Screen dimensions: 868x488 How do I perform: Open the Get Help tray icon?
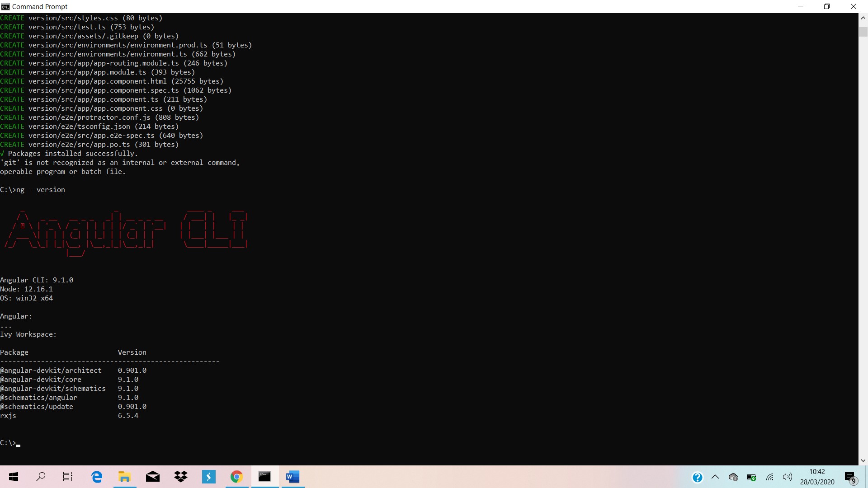[x=698, y=477]
